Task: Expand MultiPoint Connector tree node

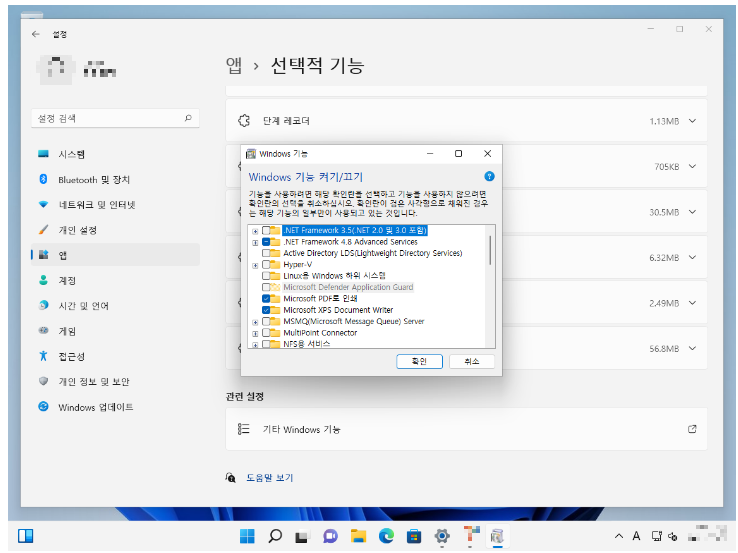Action: pyautogui.click(x=255, y=334)
